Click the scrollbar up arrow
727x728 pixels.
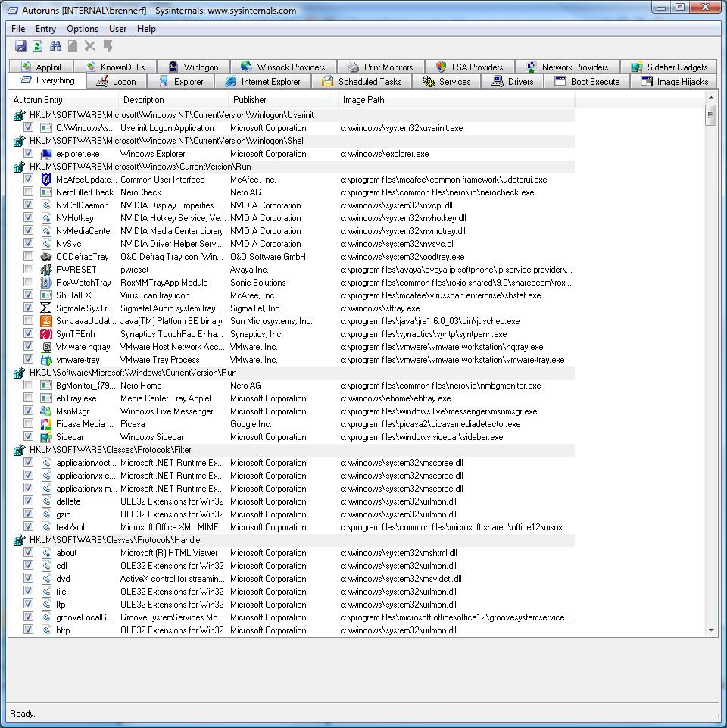click(x=711, y=98)
